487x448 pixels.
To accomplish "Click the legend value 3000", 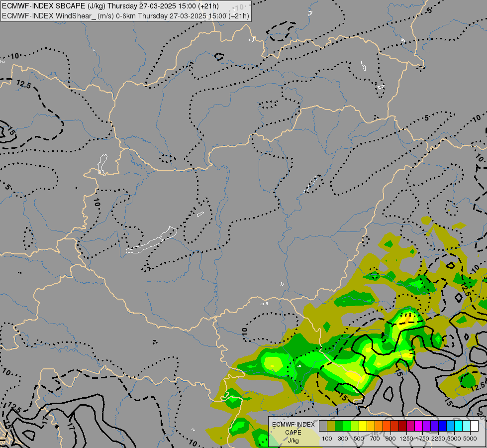I will [454, 439].
